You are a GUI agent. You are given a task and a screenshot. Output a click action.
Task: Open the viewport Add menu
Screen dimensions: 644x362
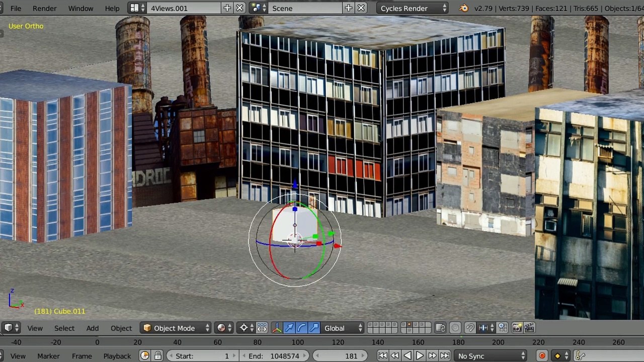pyautogui.click(x=92, y=328)
